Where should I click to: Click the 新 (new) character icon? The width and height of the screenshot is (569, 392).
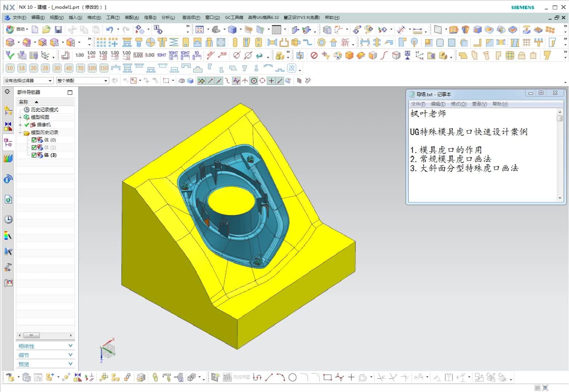[x=345, y=42]
